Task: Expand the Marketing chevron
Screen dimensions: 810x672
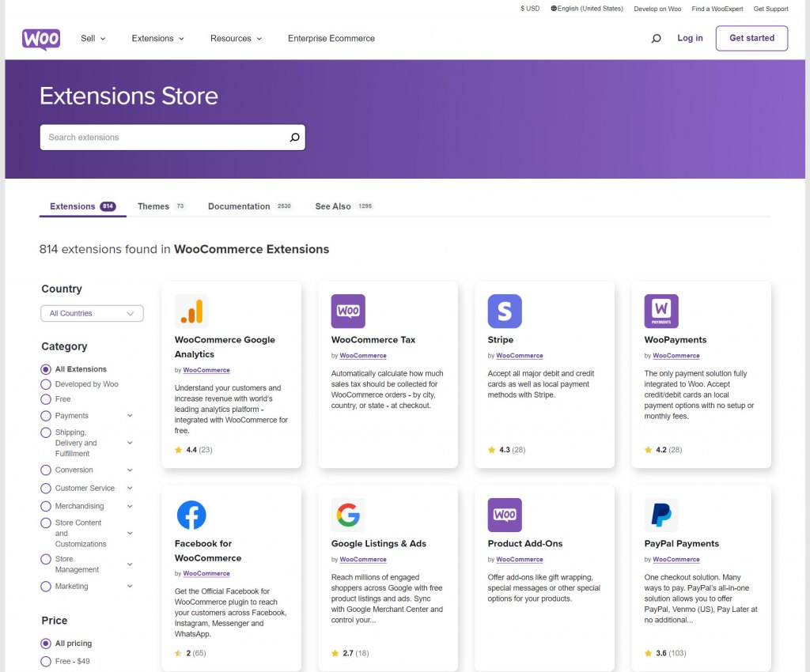Action: [x=131, y=587]
